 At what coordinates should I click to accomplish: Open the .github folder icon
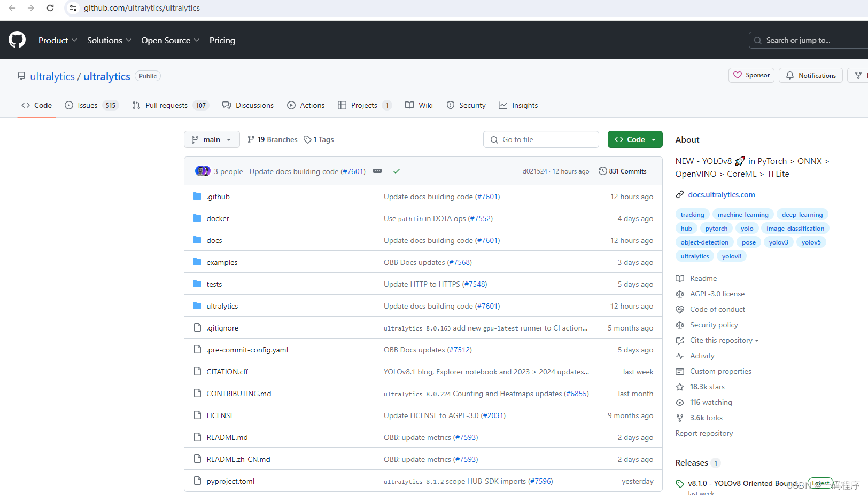click(x=197, y=197)
